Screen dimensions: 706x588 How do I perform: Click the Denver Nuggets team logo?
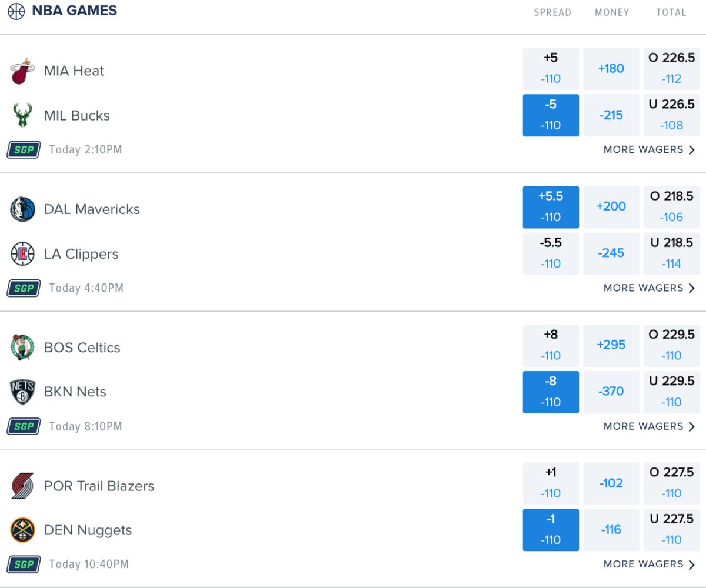(x=23, y=530)
